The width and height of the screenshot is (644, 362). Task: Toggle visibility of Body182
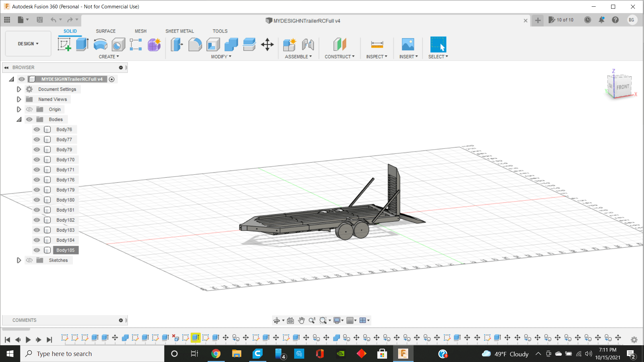pyautogui.click(x=37, y=220)
